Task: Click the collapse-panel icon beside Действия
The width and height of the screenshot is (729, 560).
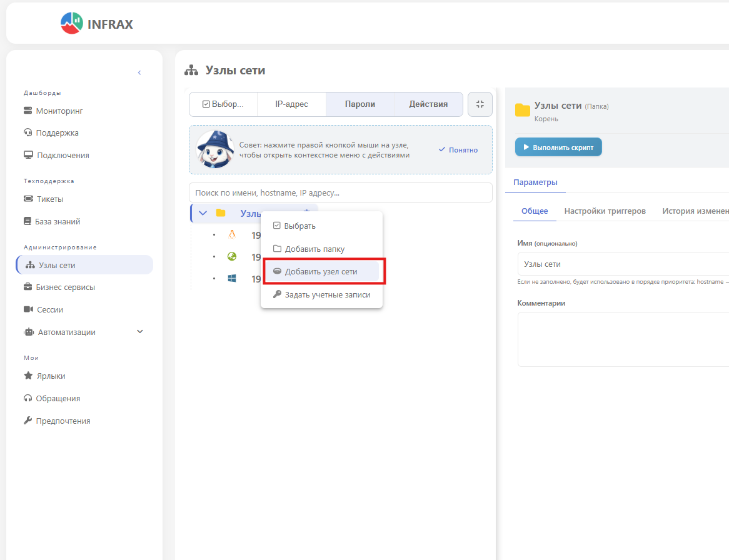Action: pos(480,104)
